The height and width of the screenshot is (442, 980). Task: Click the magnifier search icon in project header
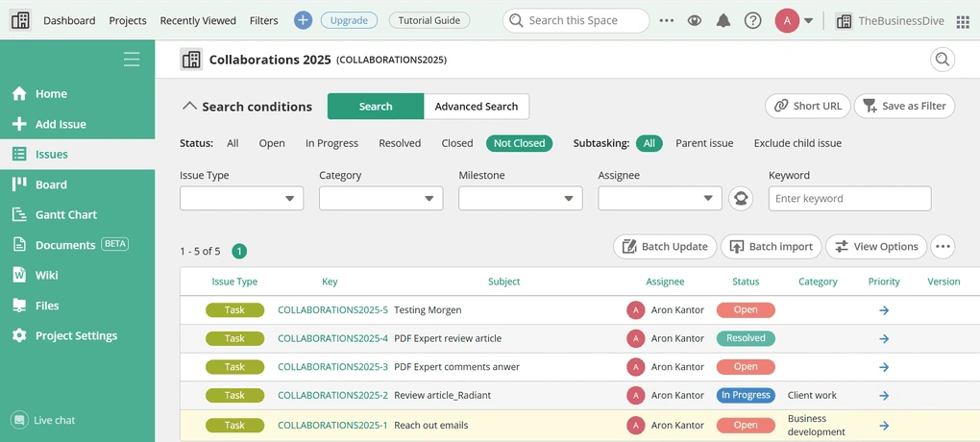pyautogui.click(x=943, y=60)
